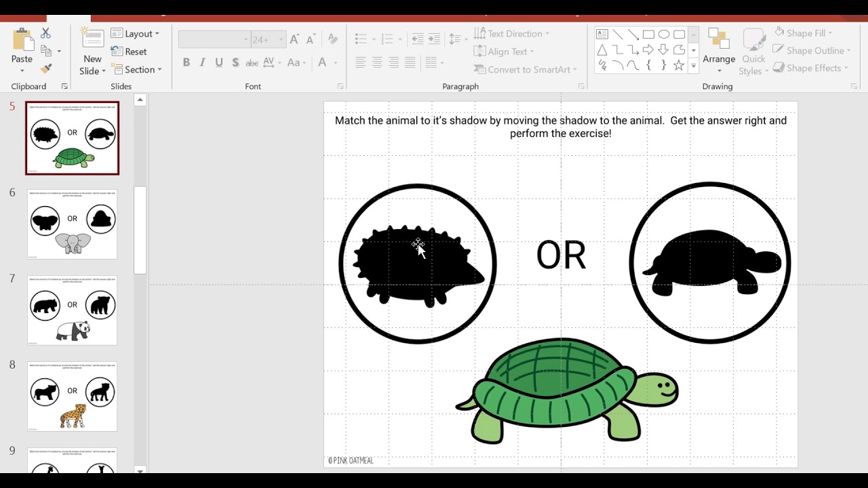Select the five-point star shape
Screen dimensions: 868x488
(679, 66)
